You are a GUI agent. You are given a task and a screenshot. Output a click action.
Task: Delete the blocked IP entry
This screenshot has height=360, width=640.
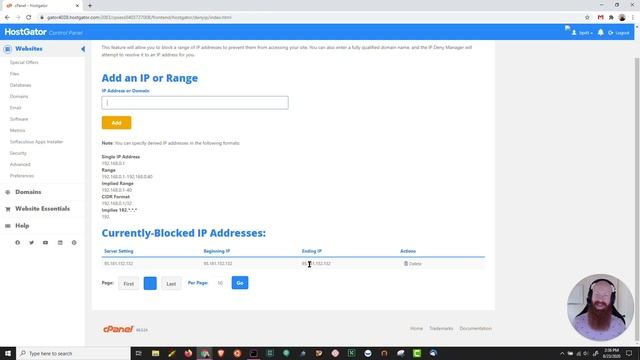(x=413, y=264)
